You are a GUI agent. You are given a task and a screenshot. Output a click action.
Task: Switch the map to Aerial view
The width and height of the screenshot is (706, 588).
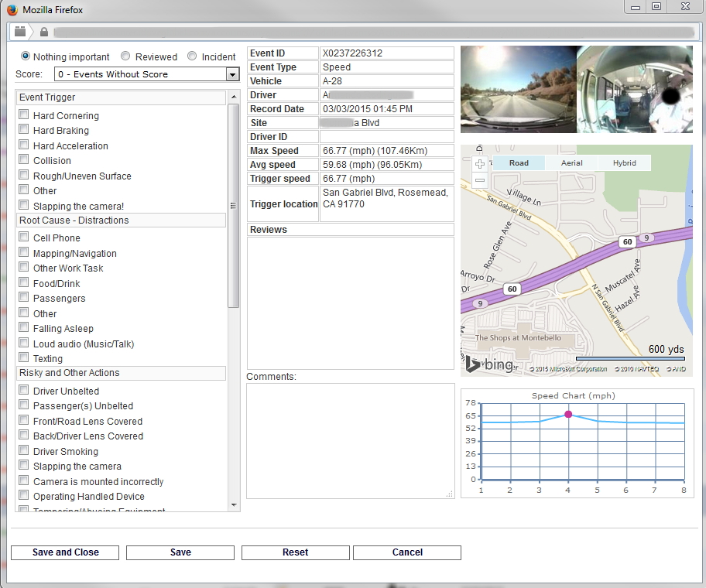(x=571, y=163)
